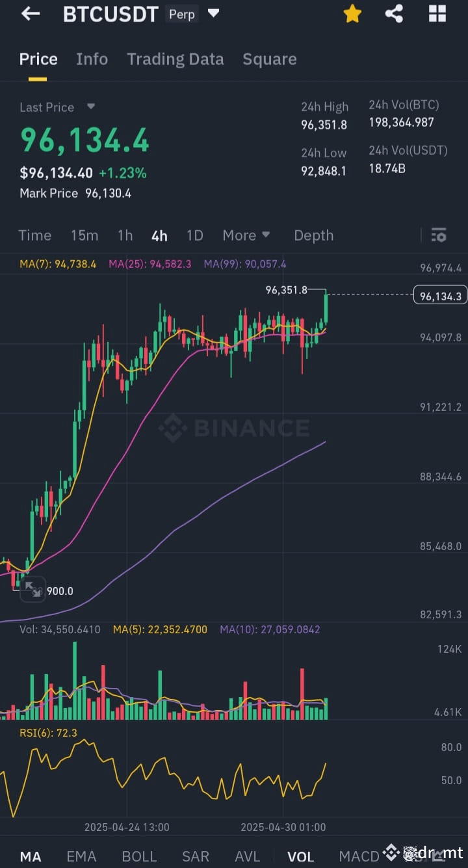Open chart display settings beside Depth
Screen dimensions: 468x868
[x=439, y=235]
